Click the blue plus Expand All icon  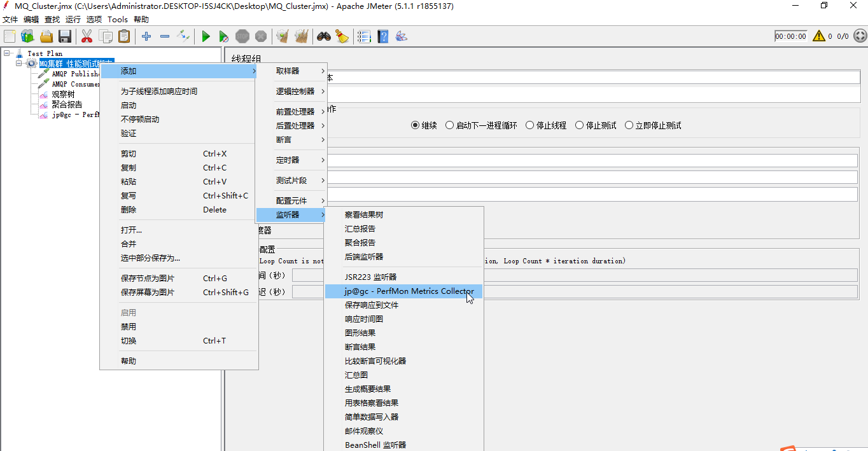tap(146, 36)
